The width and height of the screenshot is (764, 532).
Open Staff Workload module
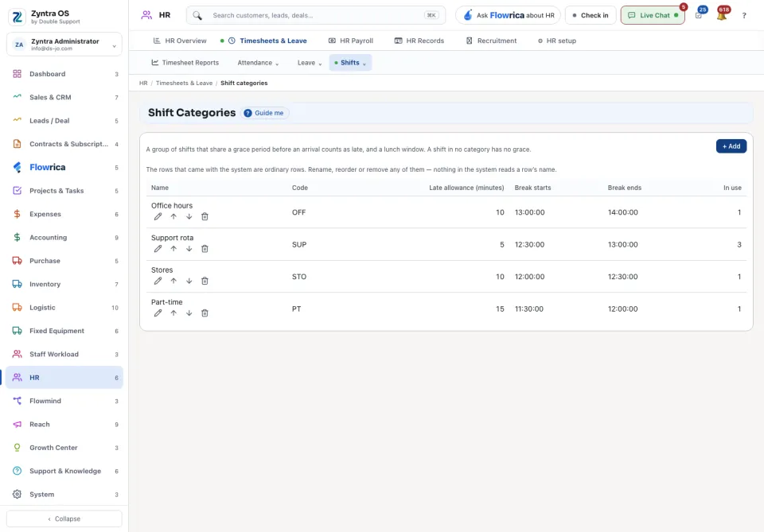[x=64, y=355]
